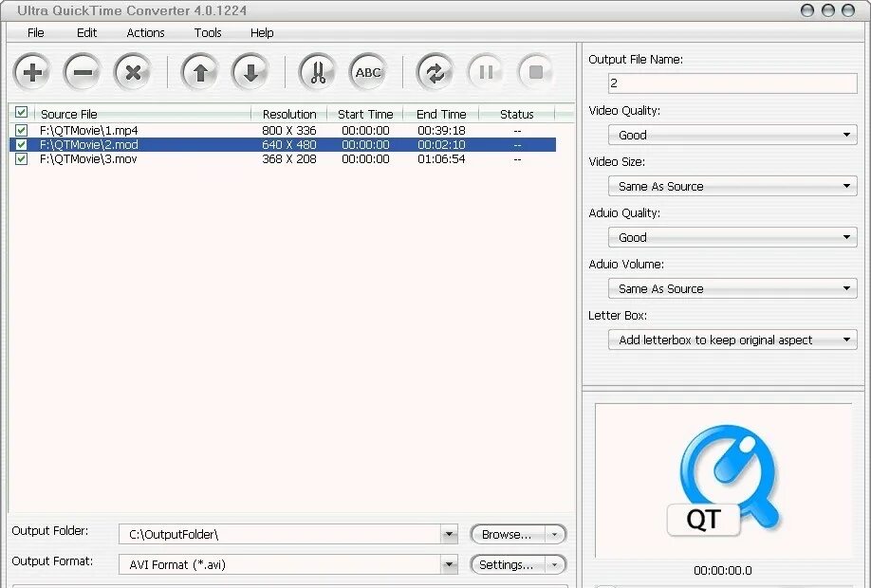Image resolution: width=871 pixels, height=588 pixels.
Task: Open the Actions menu
Action: pyautogui.click(x=145, y=33)
